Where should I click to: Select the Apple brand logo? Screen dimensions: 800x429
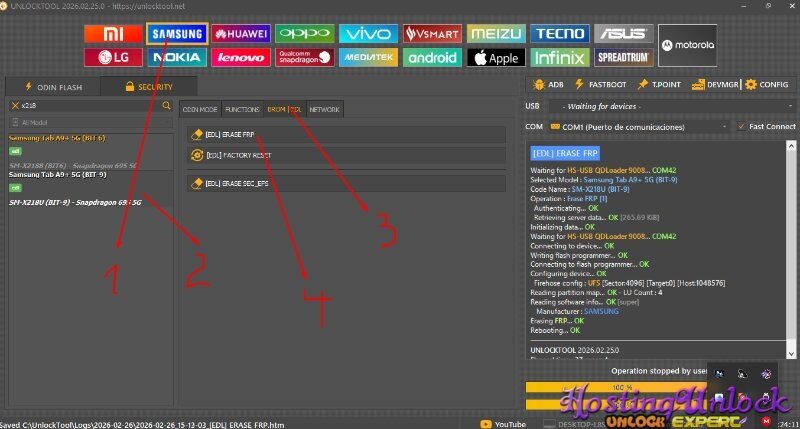tap(496, 57)
